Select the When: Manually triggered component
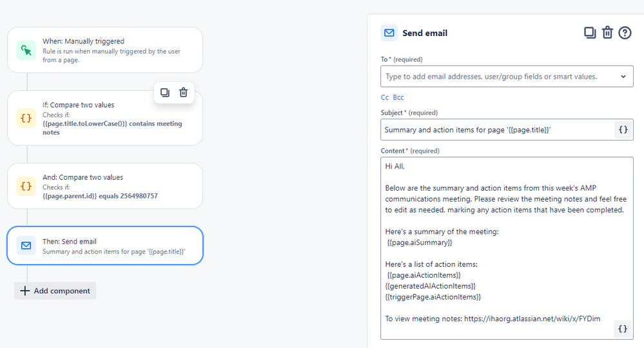 (105, 50)
